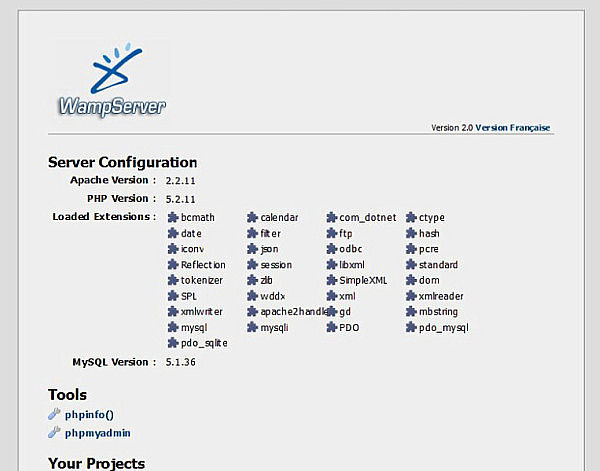
Task: Click the com_dotnet extension name
Action: click(x=368, y=218)
